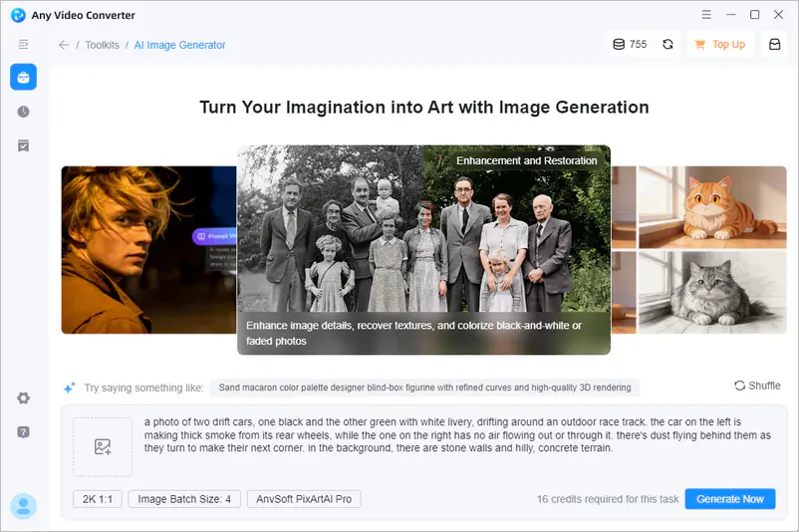Viewport: 799px width, 532px height.
Task: Minimize the Any Video Converter window
Action: point(730,15)
